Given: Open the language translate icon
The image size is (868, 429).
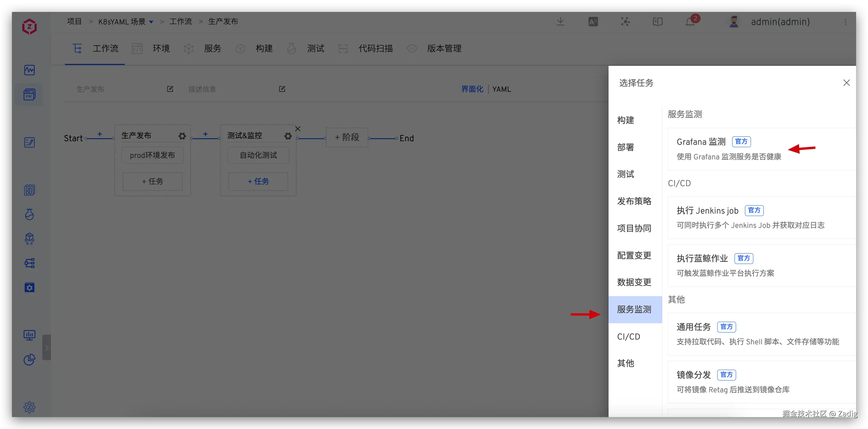Looking at the screenshot, I should tap(593, 22).
